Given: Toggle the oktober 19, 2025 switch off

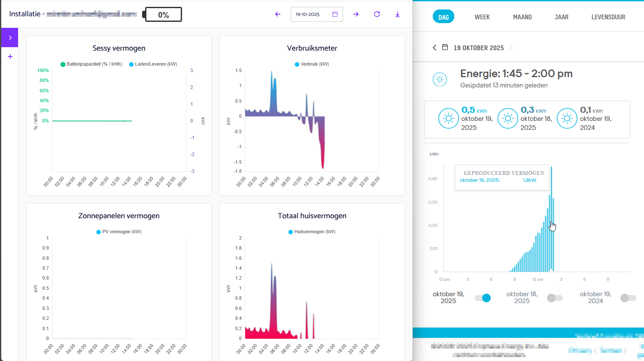Looking at the screenshot, I should 483,298.
